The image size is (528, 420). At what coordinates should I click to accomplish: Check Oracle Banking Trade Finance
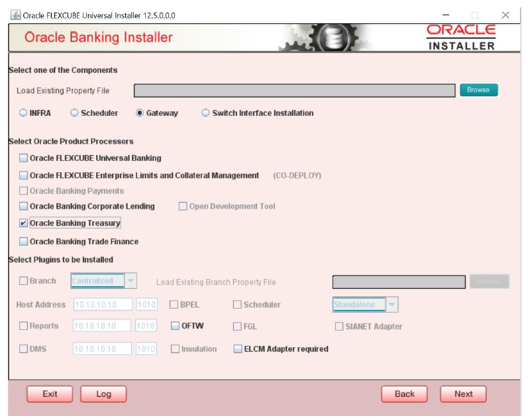pyautogui.click(x=23, y=242)
